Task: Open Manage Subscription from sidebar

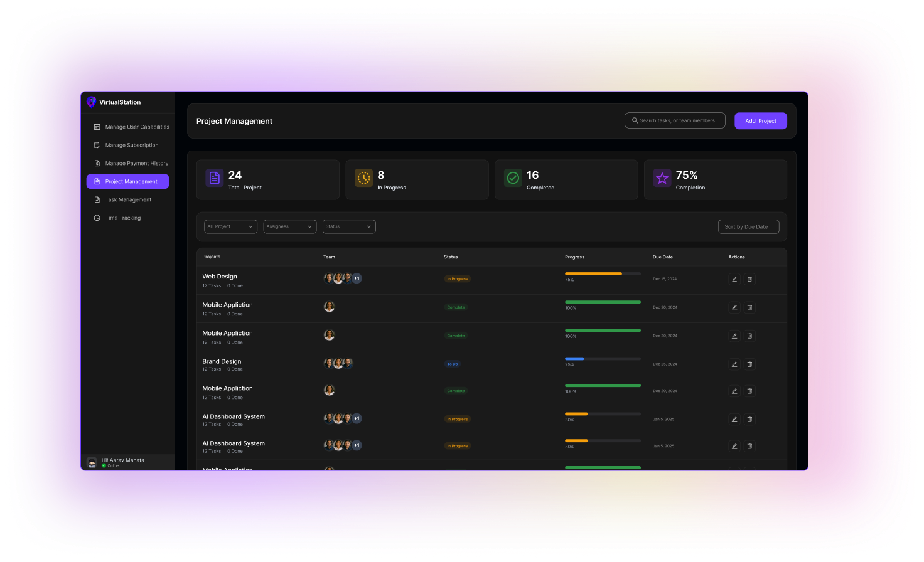Action: coord(131,145)
